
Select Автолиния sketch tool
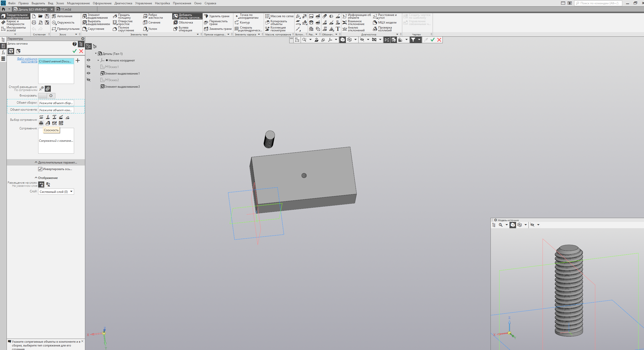[x=62, y=16]
